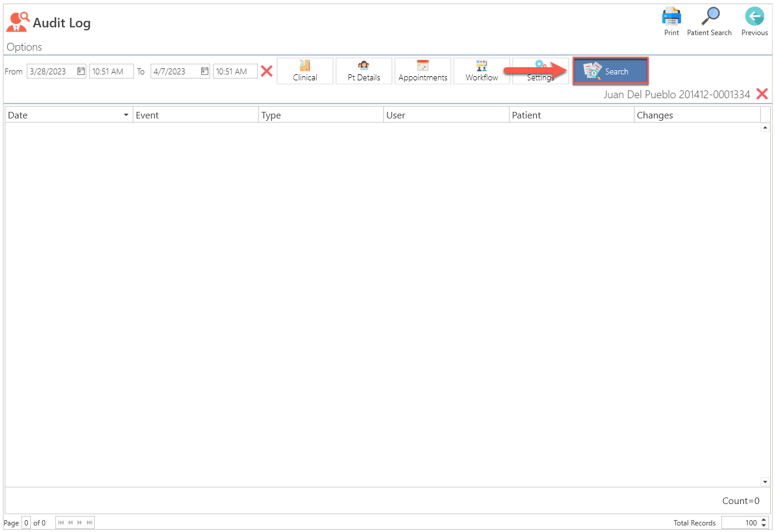Increase Total Records with up stepper
Screen dimensions: 775x532
coord(764,520)
